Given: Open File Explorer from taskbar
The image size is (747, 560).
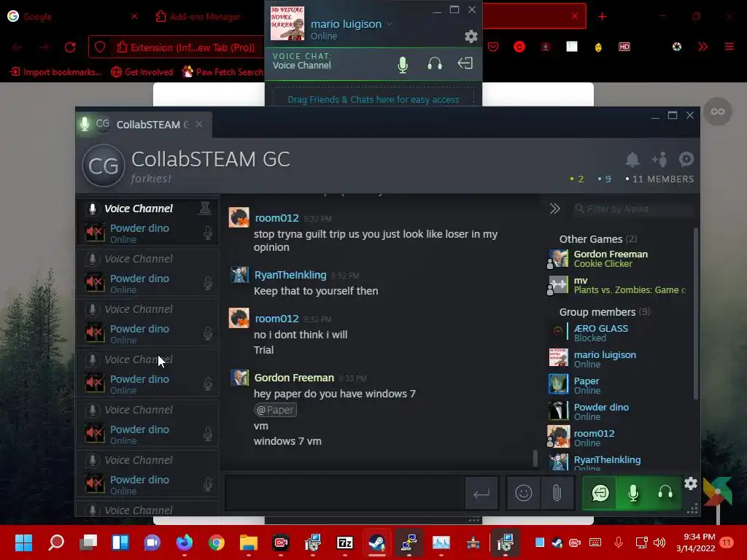Looking at the screenshot, I should coord(248,542).
